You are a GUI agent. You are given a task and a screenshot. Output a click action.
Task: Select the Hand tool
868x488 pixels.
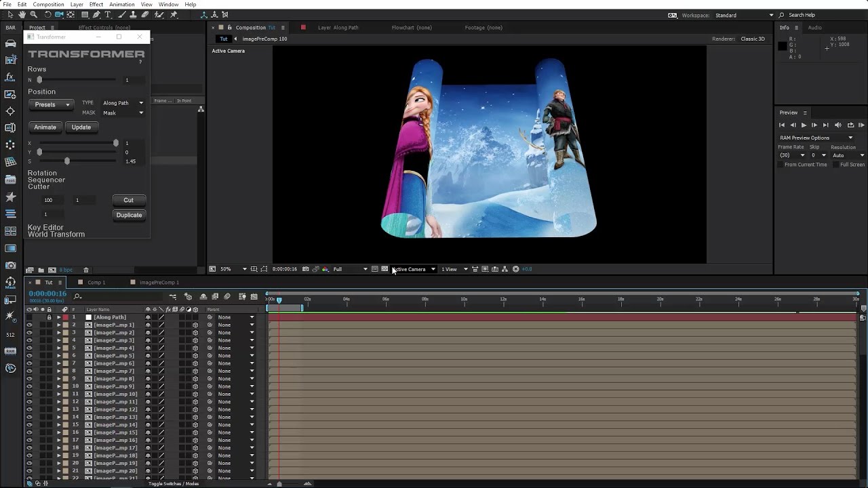[22, 15]
